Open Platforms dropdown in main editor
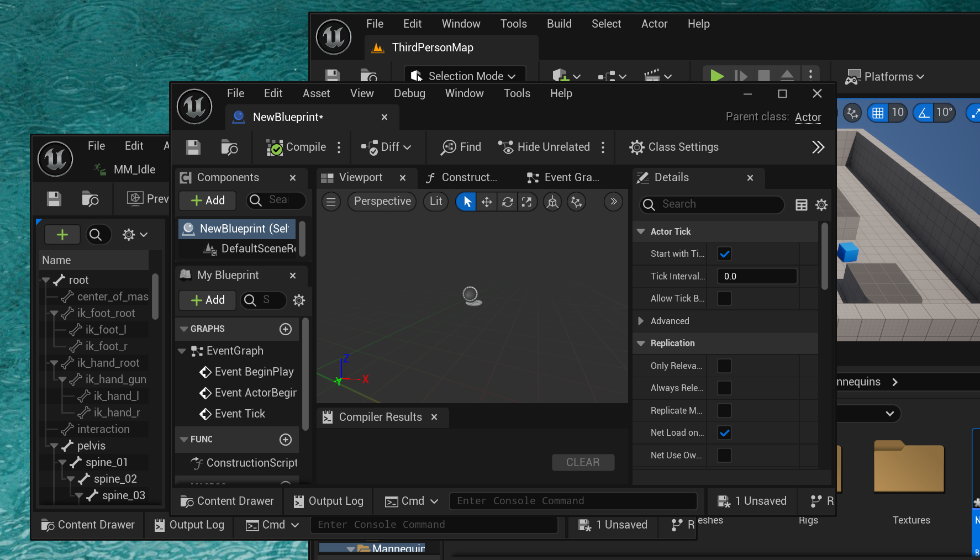The image size is (980, 560). pos(884,77)
